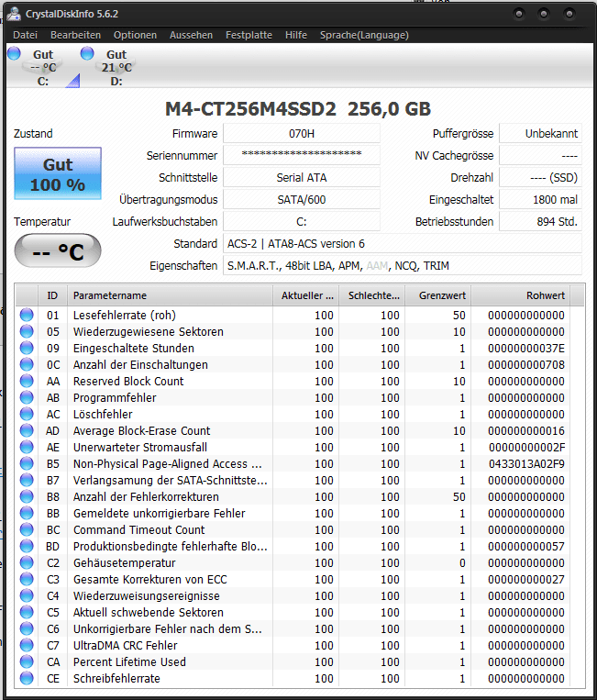
Task: Click status icon of Gehäusetemperatur row
Action: coord(27,562)
